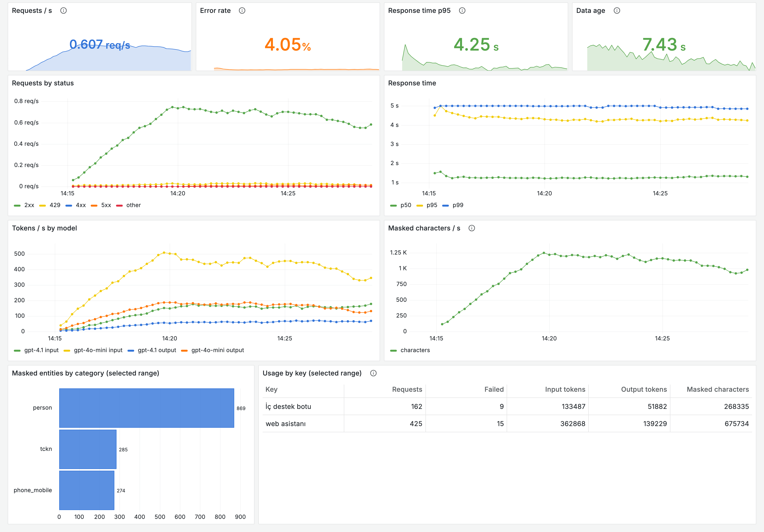Open Masked entities by category panel title
764x532 pixels.
(85, 373)
